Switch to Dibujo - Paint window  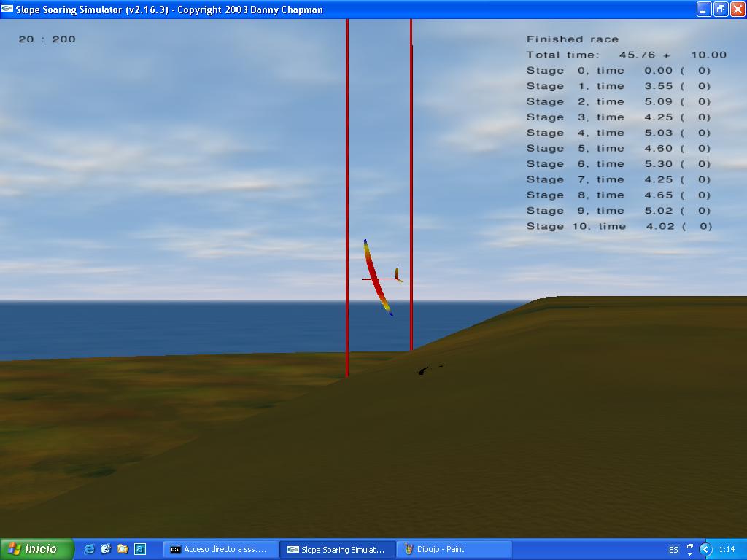453,549
